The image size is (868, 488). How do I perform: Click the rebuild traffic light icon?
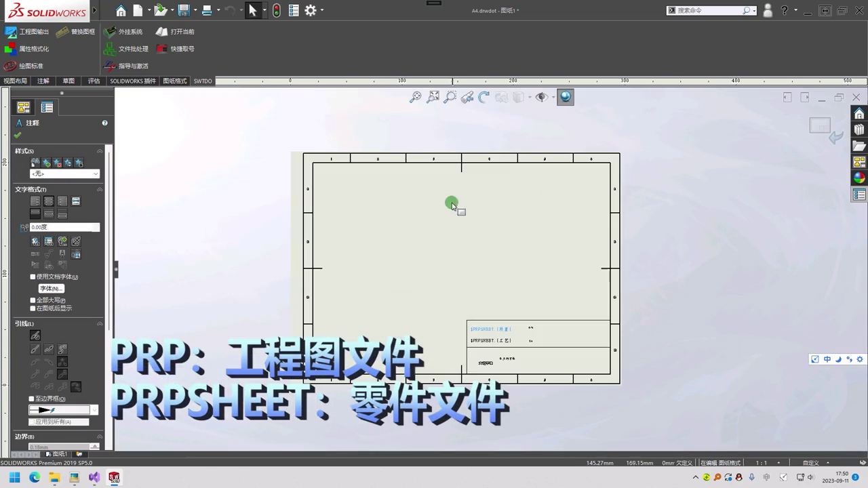coord(277,10)
